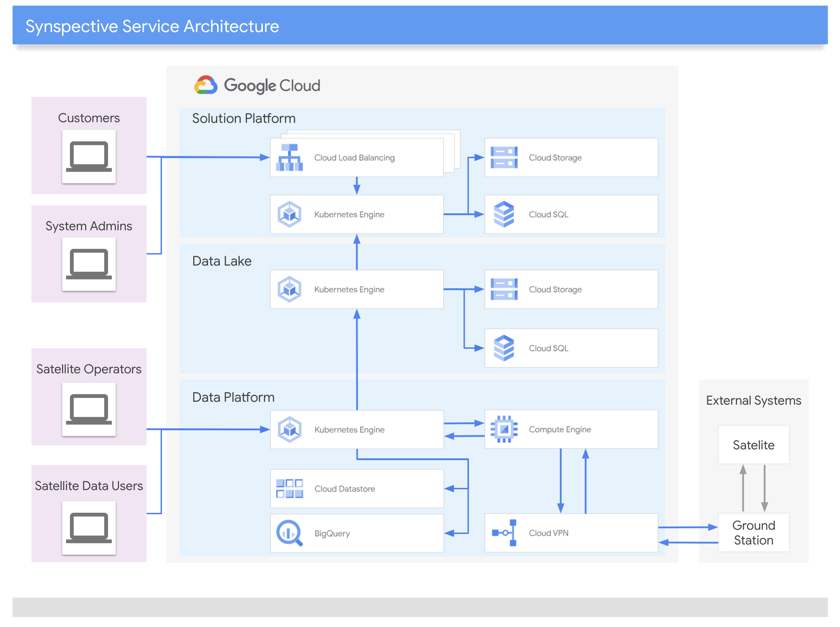Image resolution: width=840 pixels, height=627 pixels.
Task: Click the Satelite box in External Systems
Action: (753, 444)
